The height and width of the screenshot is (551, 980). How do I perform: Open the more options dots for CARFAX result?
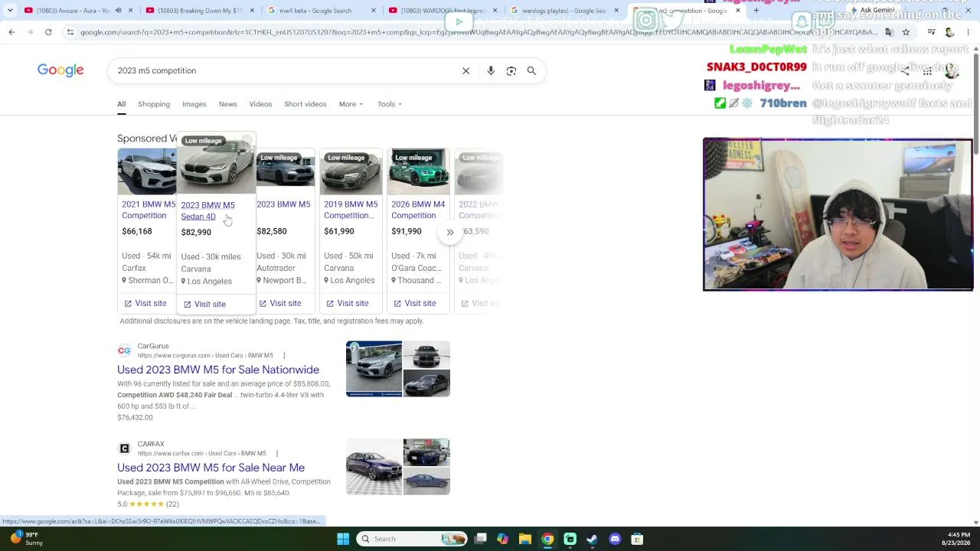(277, 454)
